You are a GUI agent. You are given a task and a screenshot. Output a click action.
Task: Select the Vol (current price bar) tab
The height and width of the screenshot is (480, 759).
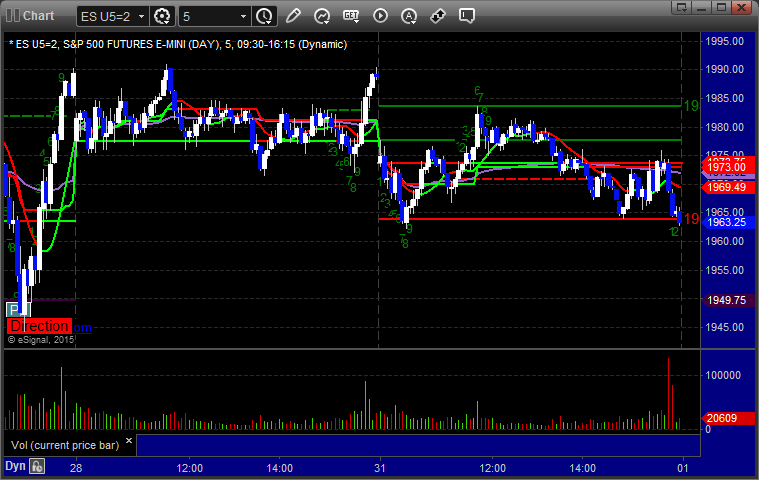pos(63,444)
